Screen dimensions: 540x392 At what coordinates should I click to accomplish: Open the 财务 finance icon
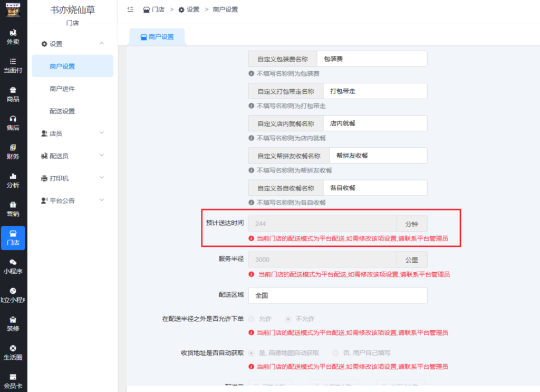point(13,151)
